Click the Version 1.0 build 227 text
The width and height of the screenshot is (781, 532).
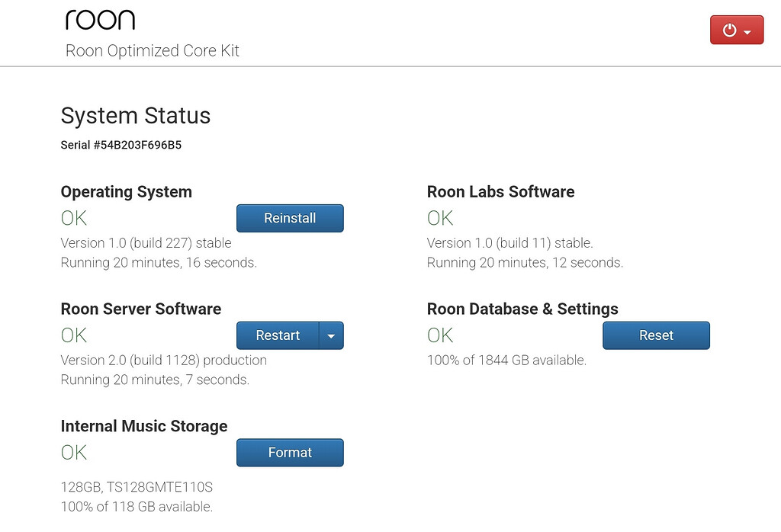click(145, 243)
